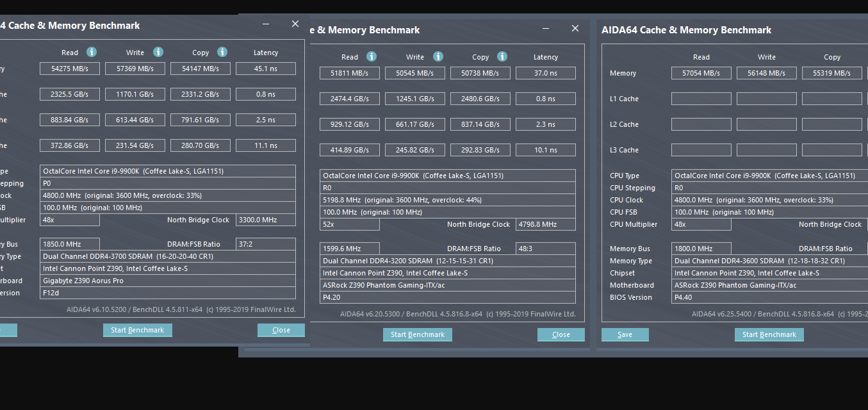Select memory read value 54275 MB/s

pos(70,69)
